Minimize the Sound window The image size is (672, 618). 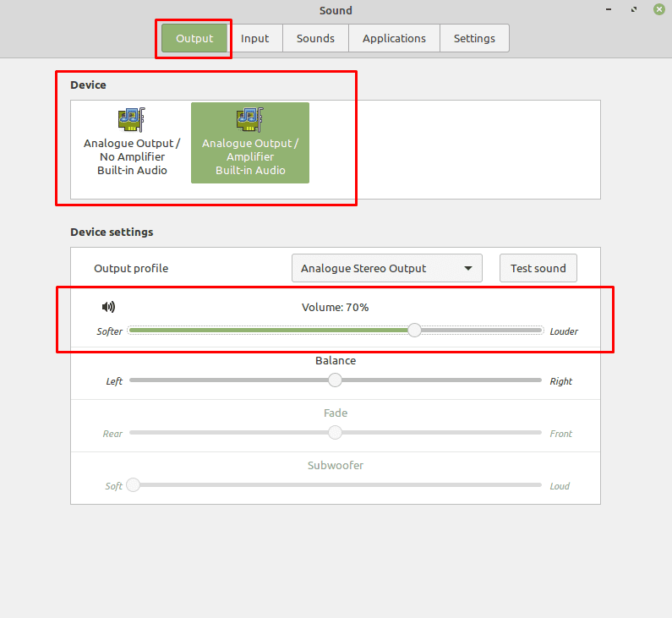pyautogui.click(x=609, y=9)
